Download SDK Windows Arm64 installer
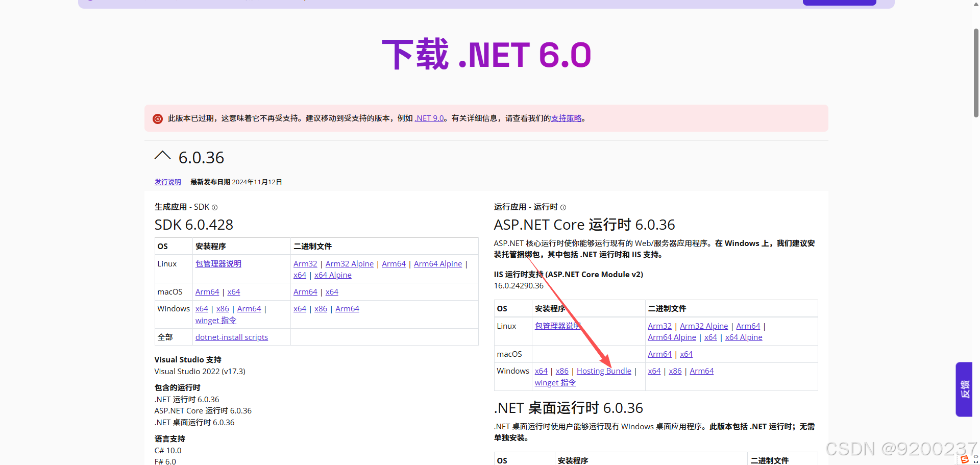The width and height of the screenshot is (980, 465). tap(249, 308)
